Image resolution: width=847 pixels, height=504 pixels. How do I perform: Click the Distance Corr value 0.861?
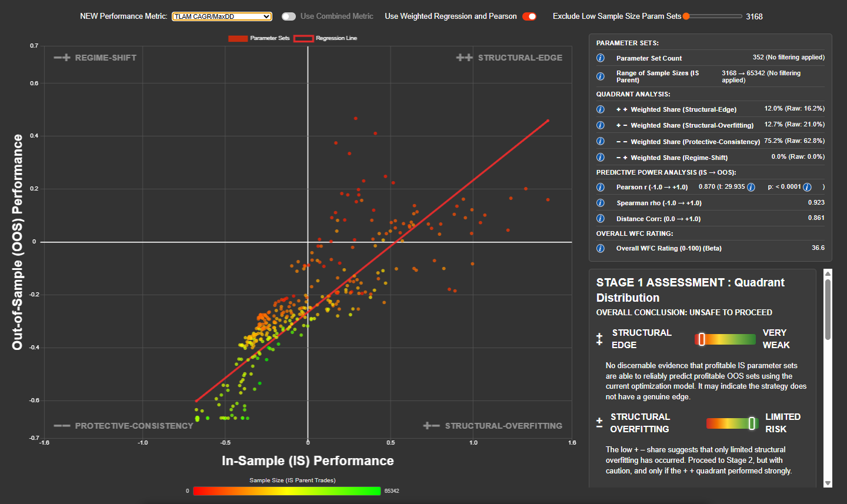click(816, 218)
